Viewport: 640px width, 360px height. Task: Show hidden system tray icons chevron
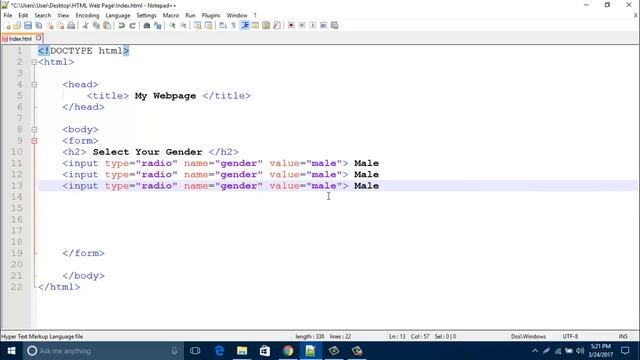(x=535, y=351)
